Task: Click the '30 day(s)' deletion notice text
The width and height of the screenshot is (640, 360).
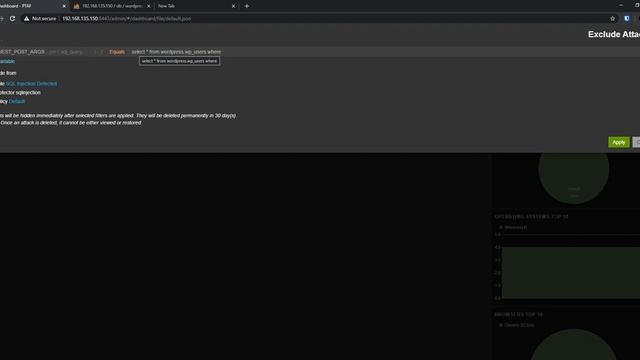Action: pyautogui.click(x=225, y=116)
